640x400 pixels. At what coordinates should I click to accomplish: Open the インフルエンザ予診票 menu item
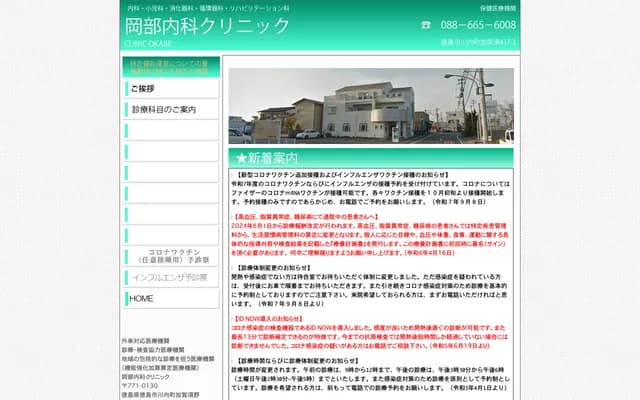[x=171, y=278]
